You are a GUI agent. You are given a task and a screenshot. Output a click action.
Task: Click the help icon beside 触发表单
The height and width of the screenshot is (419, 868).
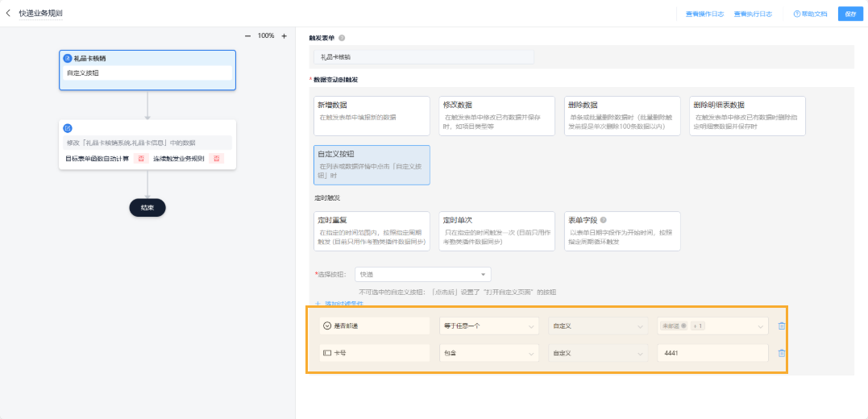(342, 38)
